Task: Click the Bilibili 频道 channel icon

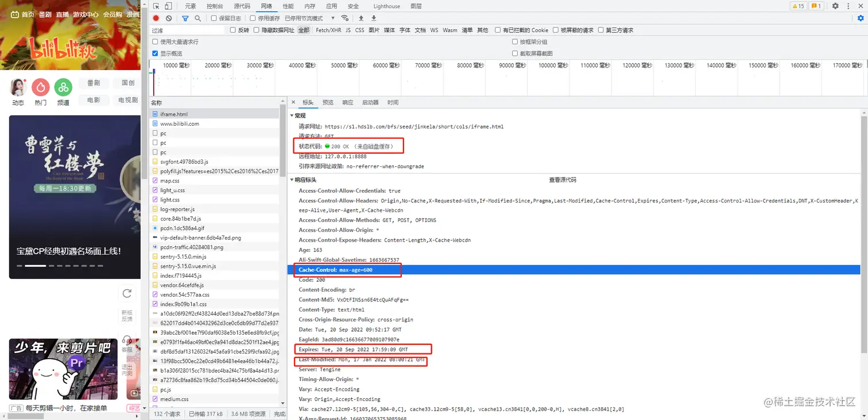Action: (x=63, y=87)
